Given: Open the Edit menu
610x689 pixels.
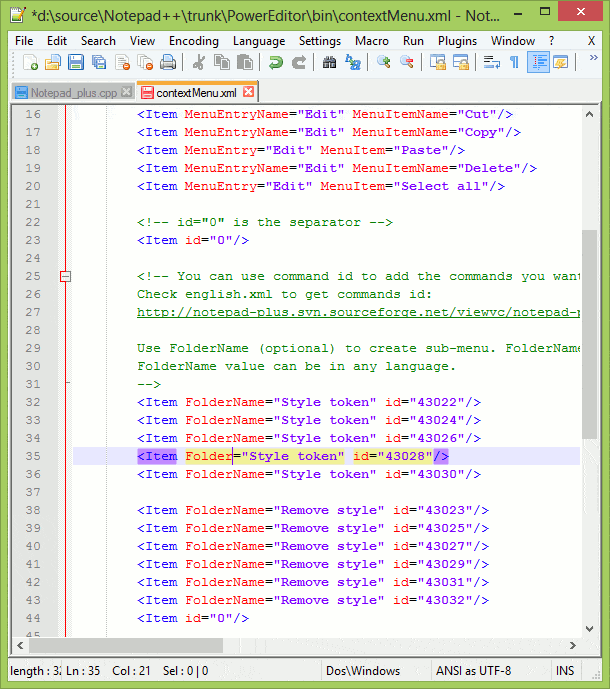Looking at the screenshot, I should (57, 41).
